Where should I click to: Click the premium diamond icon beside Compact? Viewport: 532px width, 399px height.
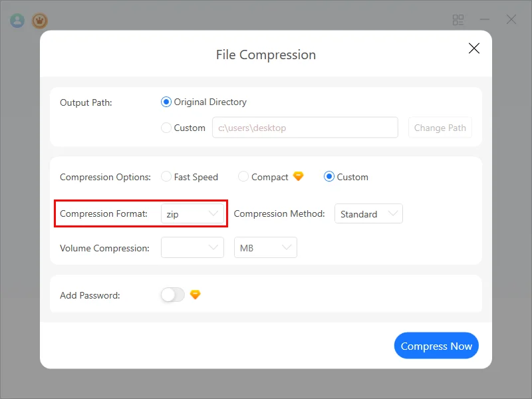click(x=298, y=176)
